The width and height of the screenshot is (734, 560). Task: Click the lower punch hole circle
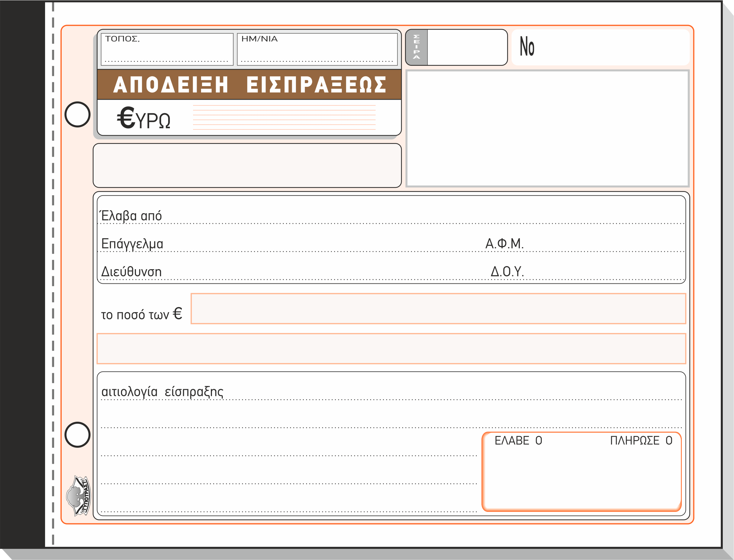[x=78, y=435]
